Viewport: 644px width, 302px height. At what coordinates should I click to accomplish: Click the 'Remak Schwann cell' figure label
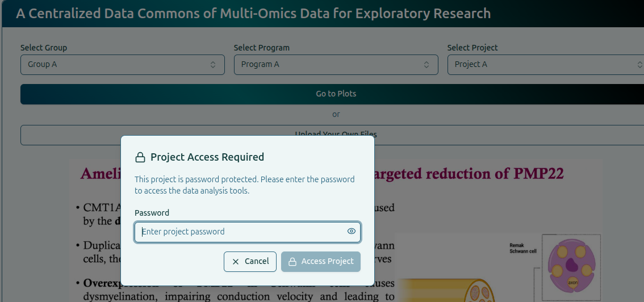pyautogui.click(x=523, y=248)
